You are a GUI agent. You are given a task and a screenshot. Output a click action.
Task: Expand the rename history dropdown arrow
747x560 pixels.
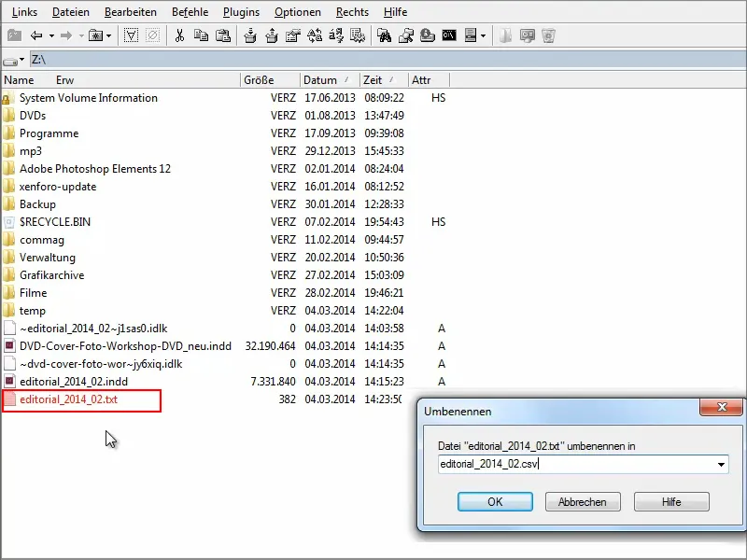tap(721, 464)
